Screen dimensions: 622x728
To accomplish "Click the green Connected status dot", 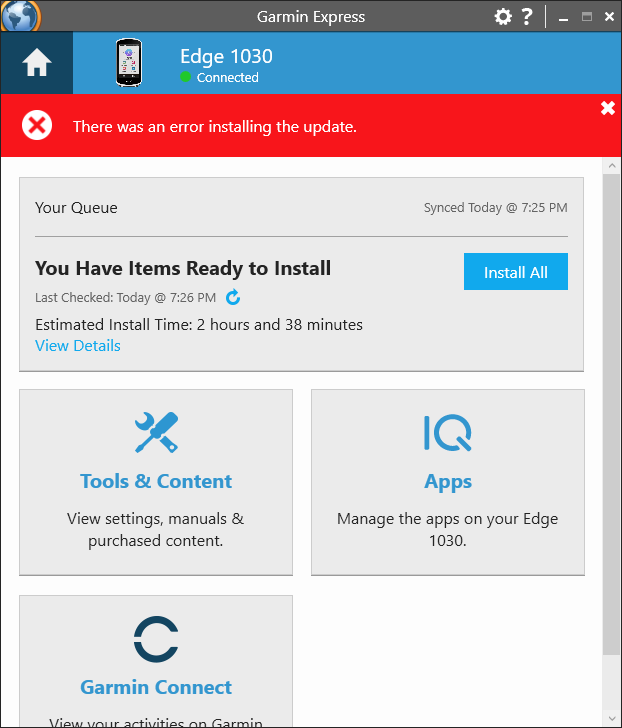I will [x=185, y=77].
